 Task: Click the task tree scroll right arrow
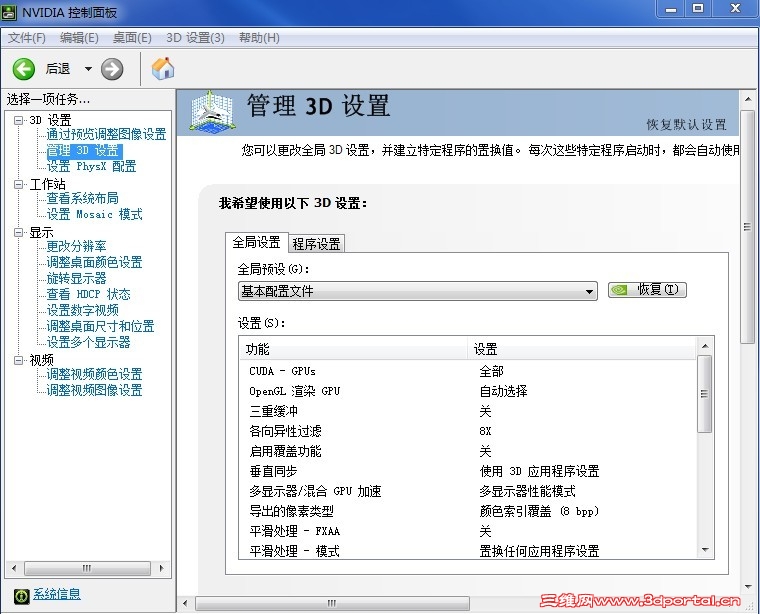pos(161,568)
